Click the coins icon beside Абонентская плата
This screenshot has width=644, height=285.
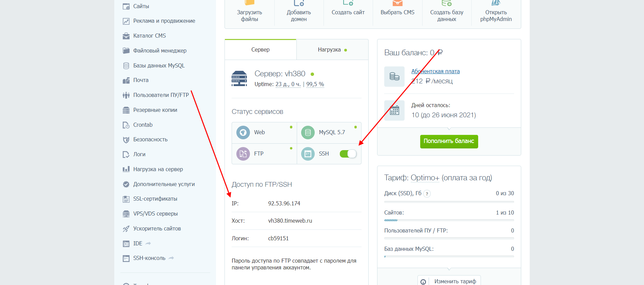(x=394, y=77)
